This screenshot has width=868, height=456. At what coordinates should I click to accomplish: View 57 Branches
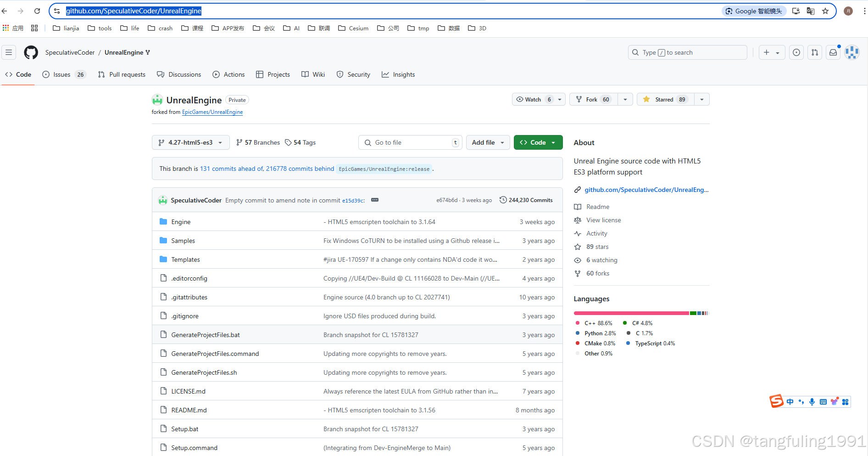click(258, 142)
